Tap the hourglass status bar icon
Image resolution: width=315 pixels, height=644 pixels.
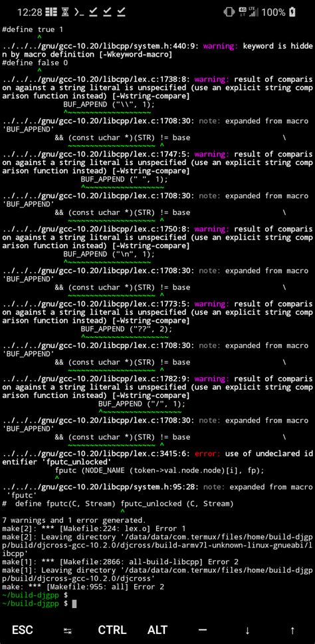[x=65, y=12]
